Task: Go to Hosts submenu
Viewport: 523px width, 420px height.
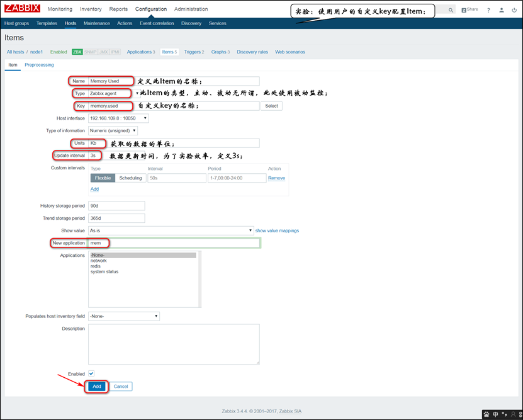Action: click(x=70, y=23)
